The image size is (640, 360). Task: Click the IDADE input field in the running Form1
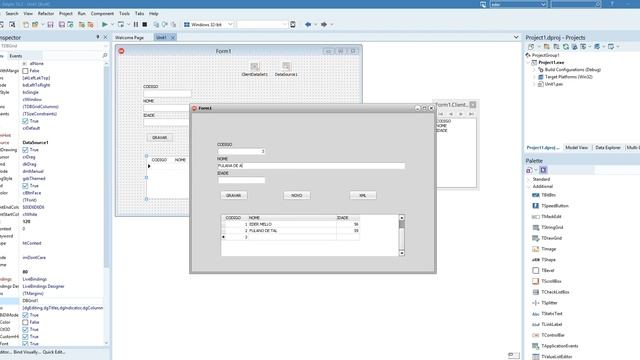(241, 180)
